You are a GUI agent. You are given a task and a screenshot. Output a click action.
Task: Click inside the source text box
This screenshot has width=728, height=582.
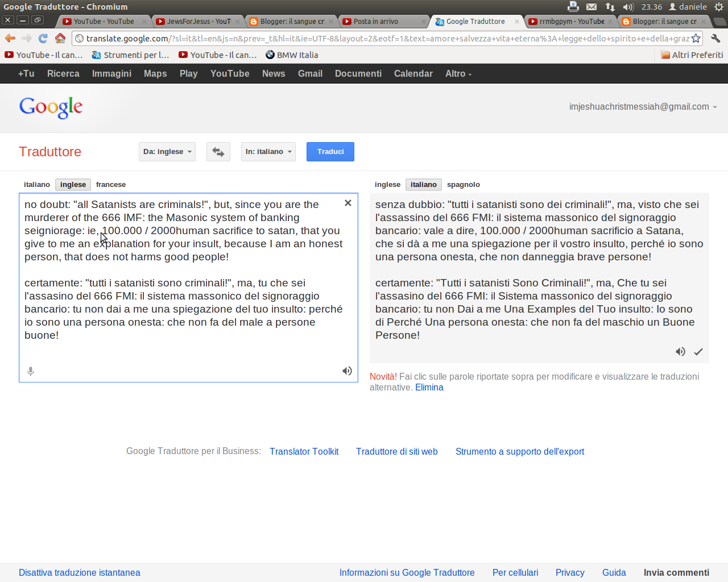(x=188, y=352)
